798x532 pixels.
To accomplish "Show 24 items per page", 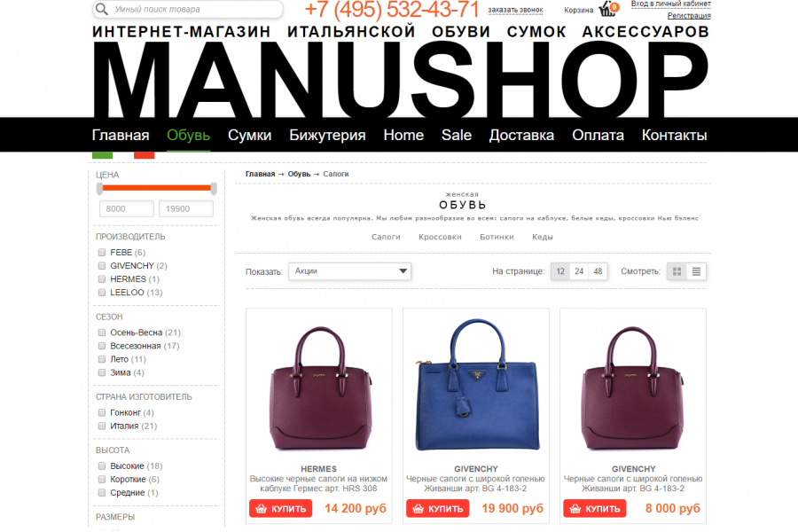I will click(579, 271).
